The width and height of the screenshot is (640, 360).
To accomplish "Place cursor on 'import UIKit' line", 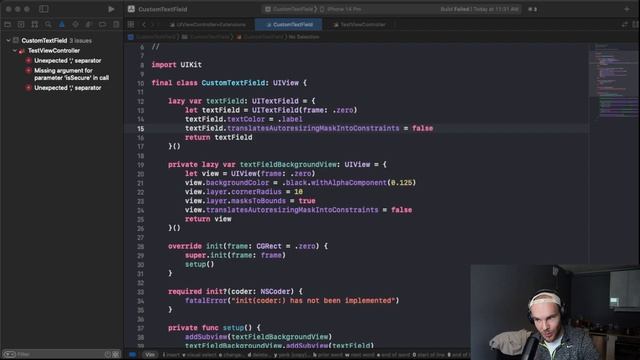I will (176, 64).
